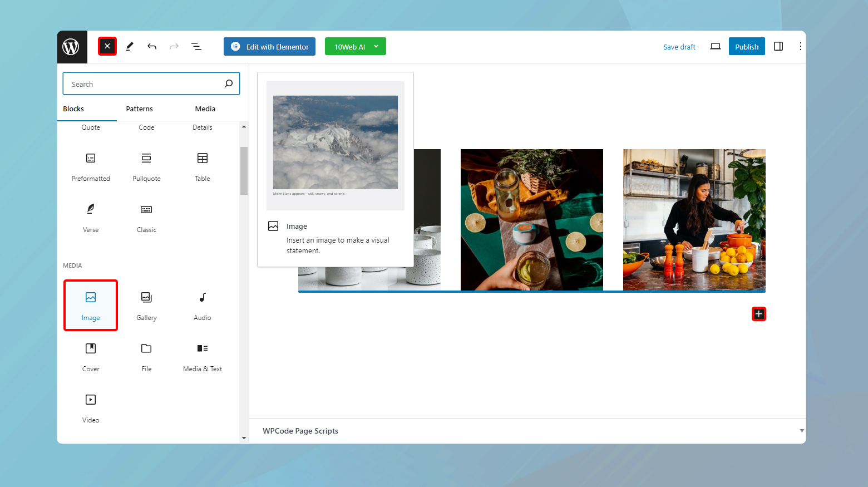This screenshot has width=868, height=487.
Task: Select the Audio block
Action: click(x=202, y=305)
